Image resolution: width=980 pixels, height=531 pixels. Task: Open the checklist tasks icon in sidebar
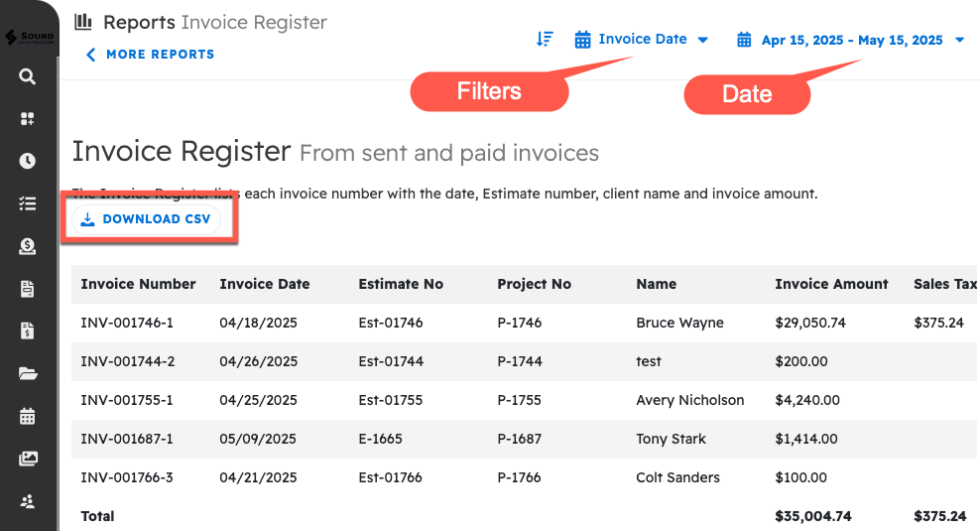[28, 203]
